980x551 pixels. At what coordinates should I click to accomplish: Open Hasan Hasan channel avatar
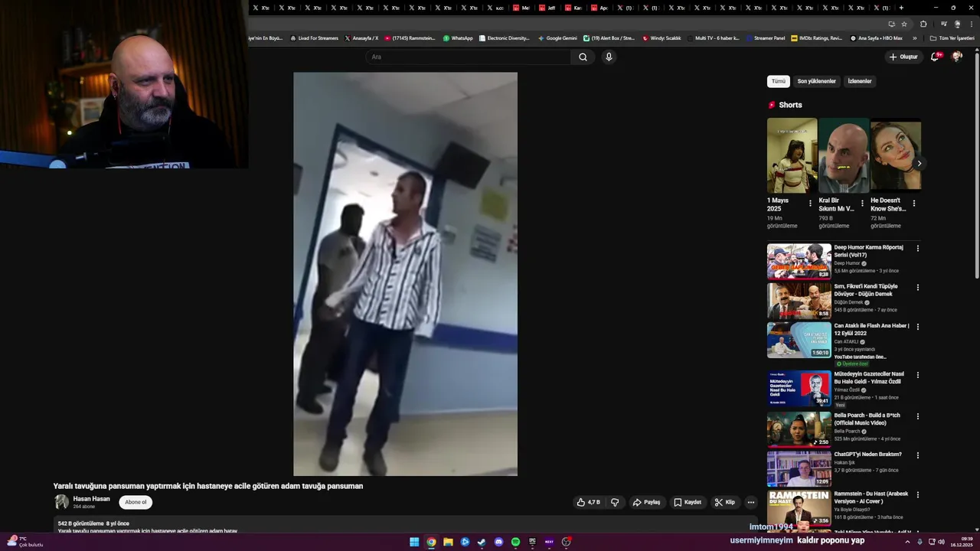[x=61, y=502]
